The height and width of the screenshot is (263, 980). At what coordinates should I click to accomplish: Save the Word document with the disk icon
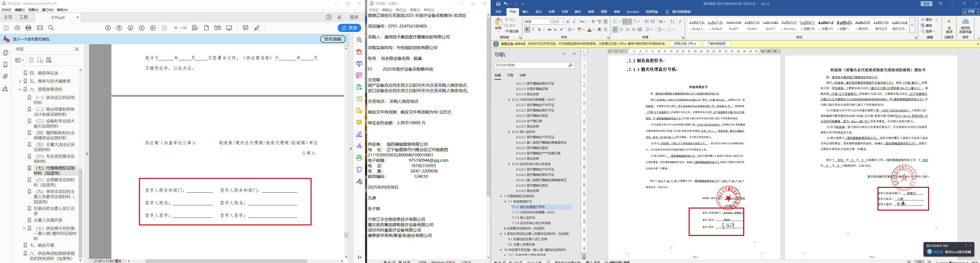click(498, 4)
